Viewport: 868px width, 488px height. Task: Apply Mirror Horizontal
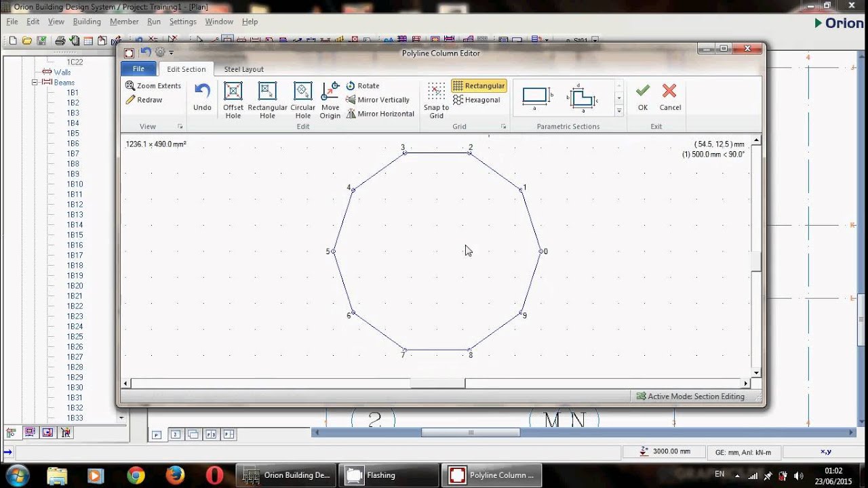click(x=380, y=114)
